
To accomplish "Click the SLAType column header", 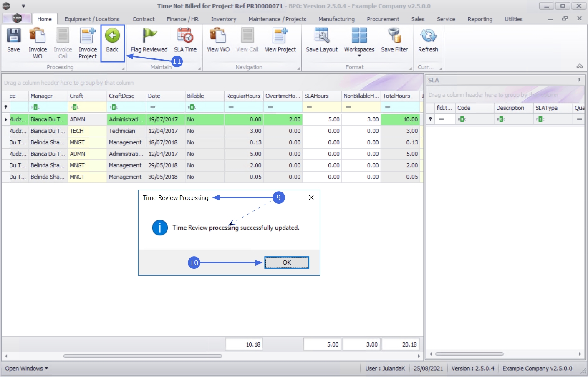I will pos(553,108).
